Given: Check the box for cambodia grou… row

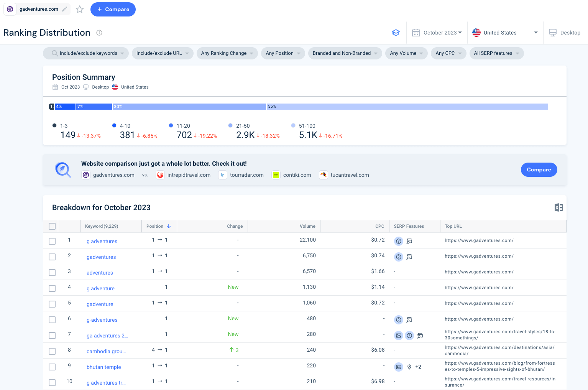Looking at the screenshot, I should 52,351.
